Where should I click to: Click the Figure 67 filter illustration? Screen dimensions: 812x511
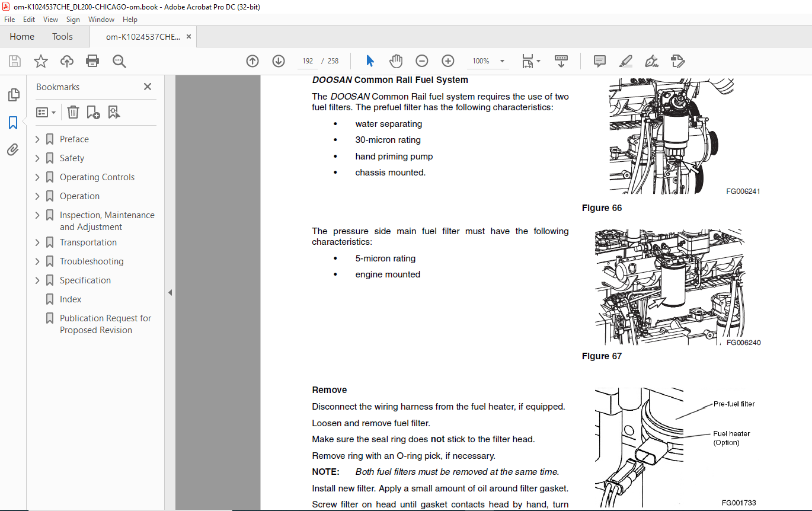670,286
